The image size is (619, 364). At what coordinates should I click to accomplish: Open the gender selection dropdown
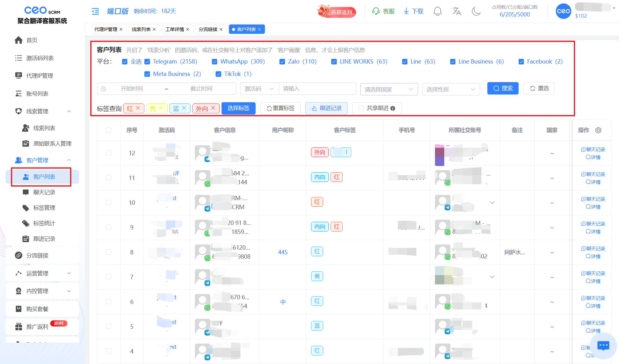pos(451,89)
